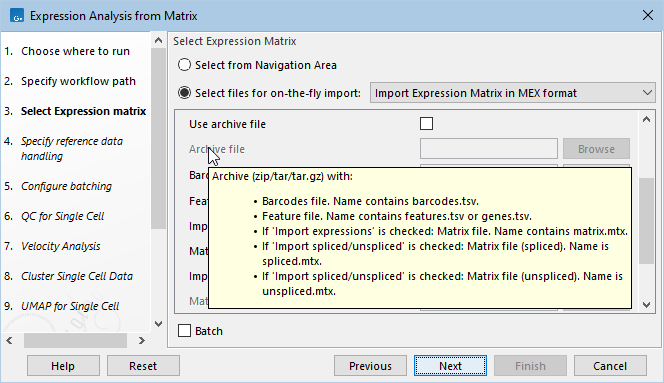This screenshot has height=383, width=664.
Task: Select step 5 Configure batching
Action: pyautogui.click(x=66, y=186)
